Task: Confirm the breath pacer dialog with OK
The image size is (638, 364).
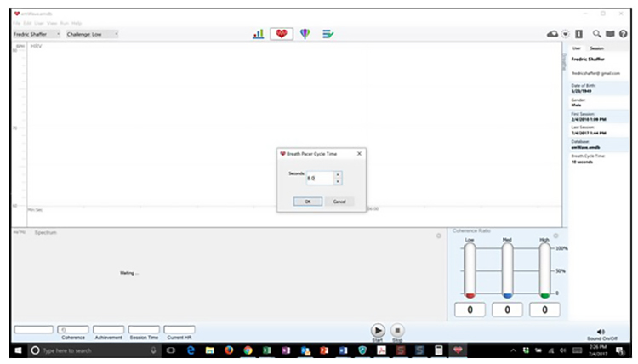Action: 307,202
